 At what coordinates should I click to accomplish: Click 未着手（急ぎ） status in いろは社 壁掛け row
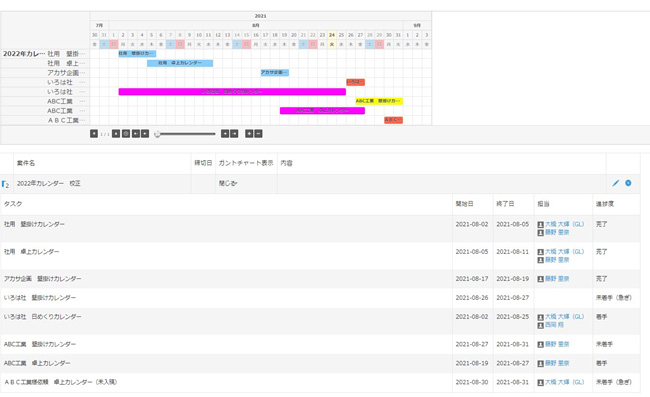point(614,298)
